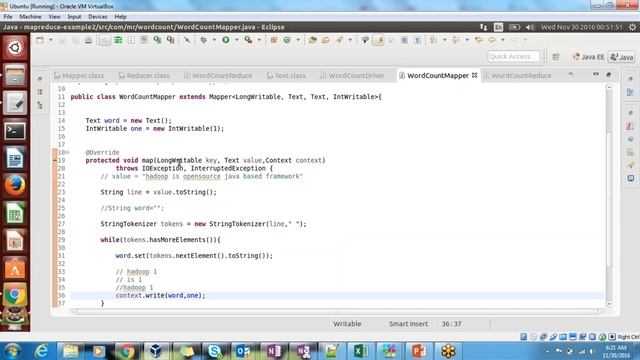This screenshot has height=360, width=640.
Task: Open the Search dropdown arrow
Action: pos(350,40)
